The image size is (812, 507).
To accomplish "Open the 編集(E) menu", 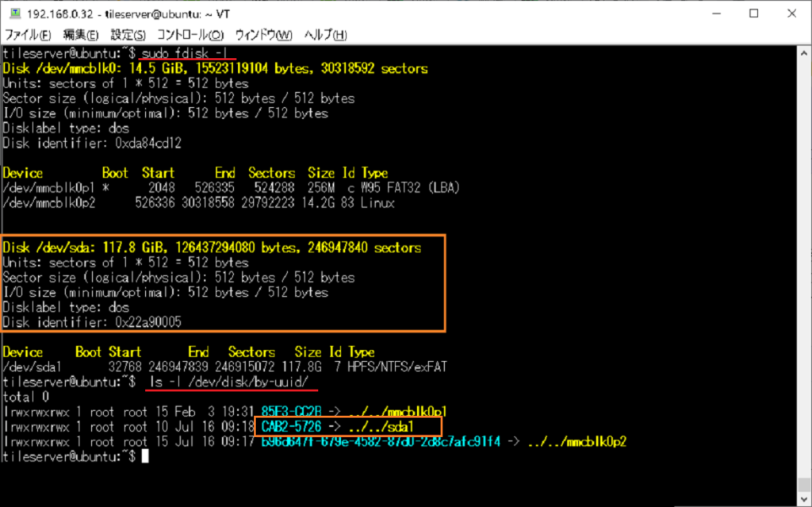I will (x=80, y=35).
